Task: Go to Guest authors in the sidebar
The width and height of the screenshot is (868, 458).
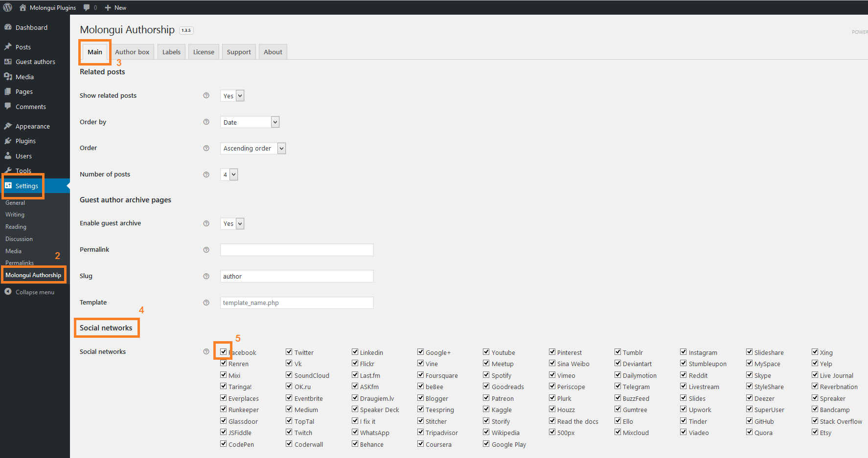Action: [35, 62]
